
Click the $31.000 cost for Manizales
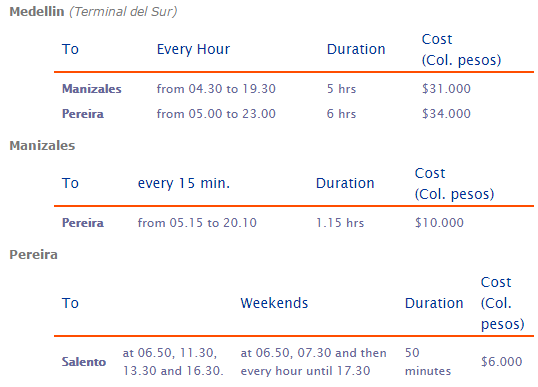(446, 89)
